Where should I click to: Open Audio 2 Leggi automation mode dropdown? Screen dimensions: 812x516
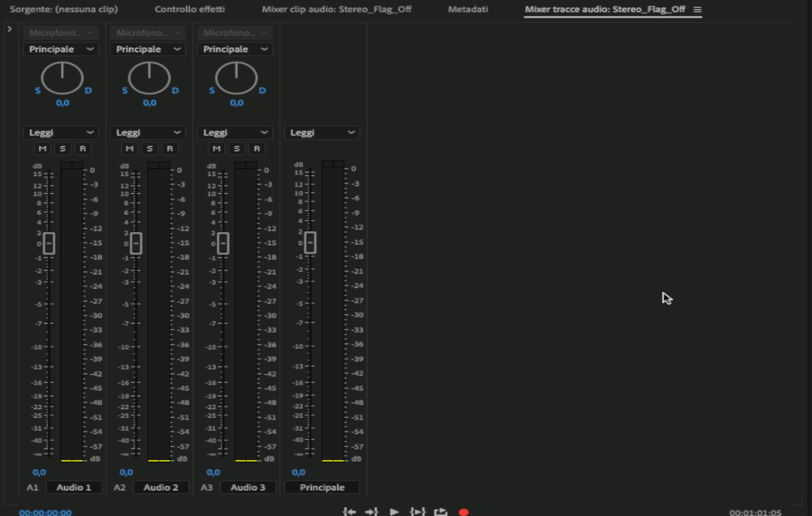coord(148,132)
